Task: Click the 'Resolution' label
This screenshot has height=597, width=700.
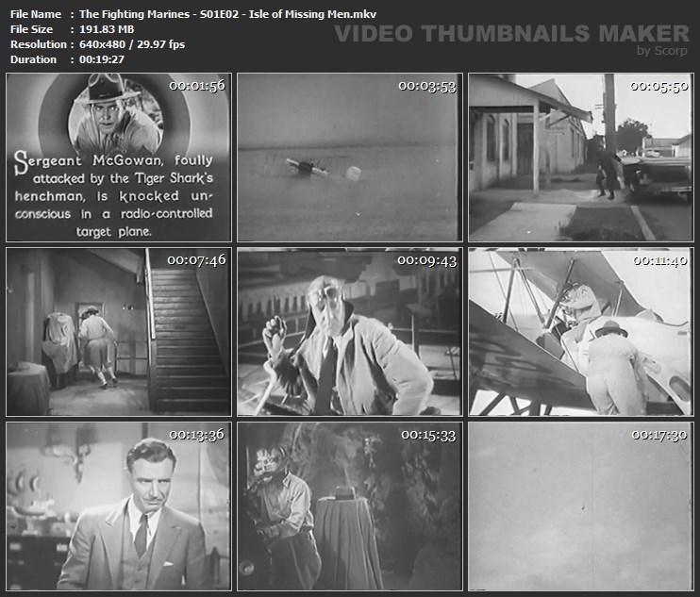Action: click(x=39, y=44)
